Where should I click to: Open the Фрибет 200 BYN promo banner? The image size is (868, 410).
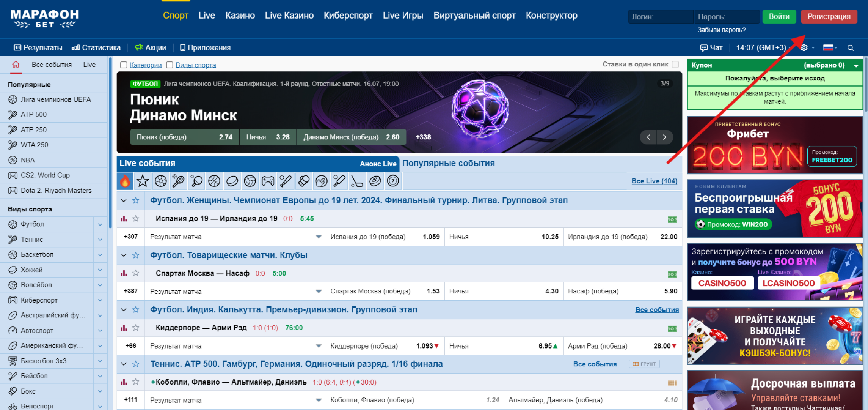tap(775, 145)
